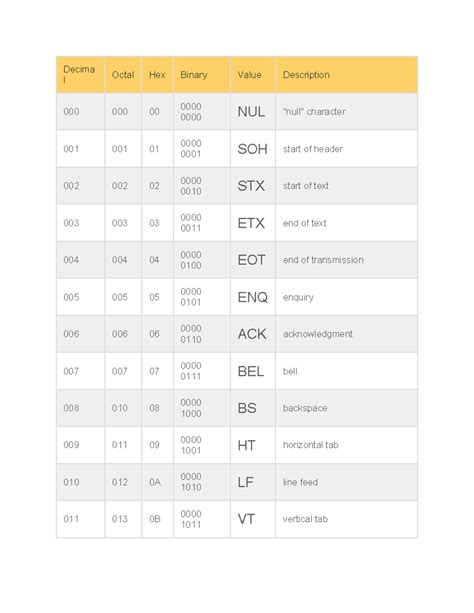The height and width of the screenshot is (613, 474).
Task: Select the ETX value cell
Action: tap(253, 223)
